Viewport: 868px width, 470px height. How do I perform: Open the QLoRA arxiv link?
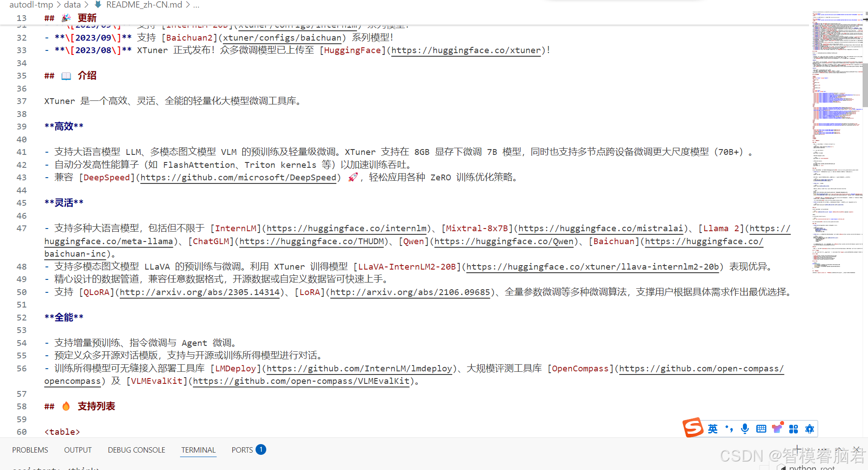[x=200, y=292]
